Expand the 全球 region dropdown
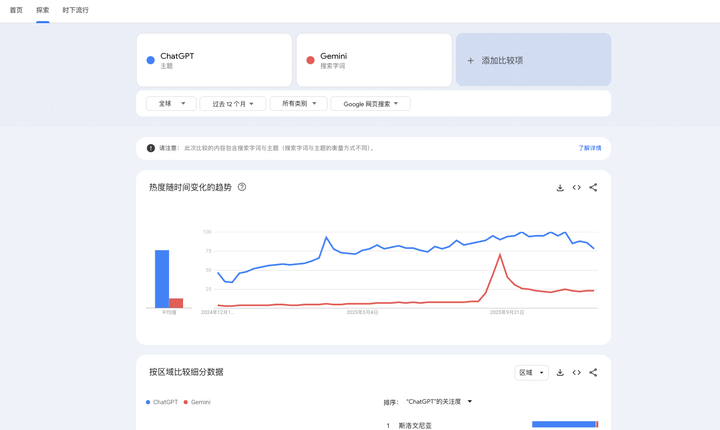This screenshot has width=720, height=430. (x=171, y=104)
